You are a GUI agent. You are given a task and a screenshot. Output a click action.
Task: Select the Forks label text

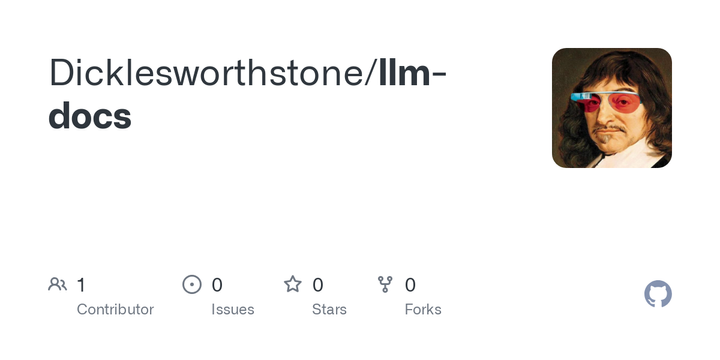point(423,309)
